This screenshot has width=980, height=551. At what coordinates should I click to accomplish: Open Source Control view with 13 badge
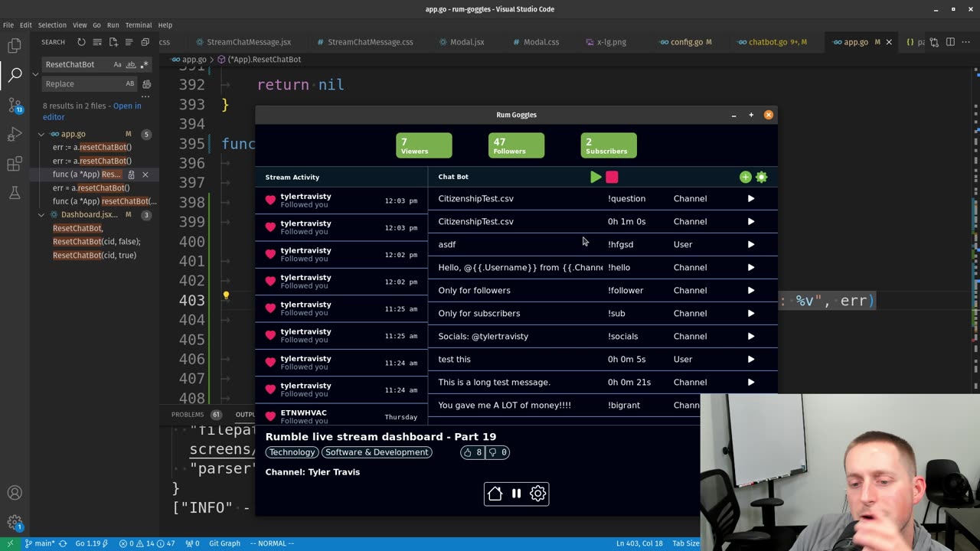click(x=15, y=105)
